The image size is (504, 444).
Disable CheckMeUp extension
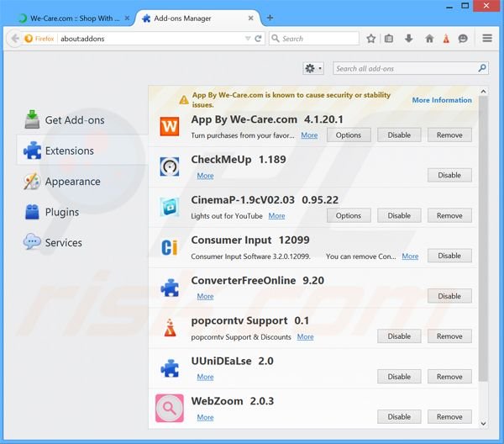coord(449,175)
